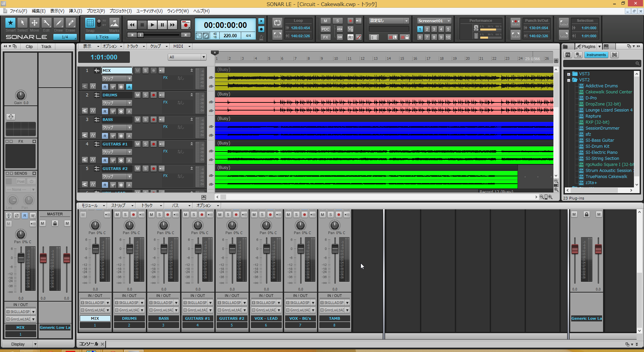Open the Screenset01 dropdown
Image resolution: width=644 pixels, height=352 pixels.
click(449, 21)
